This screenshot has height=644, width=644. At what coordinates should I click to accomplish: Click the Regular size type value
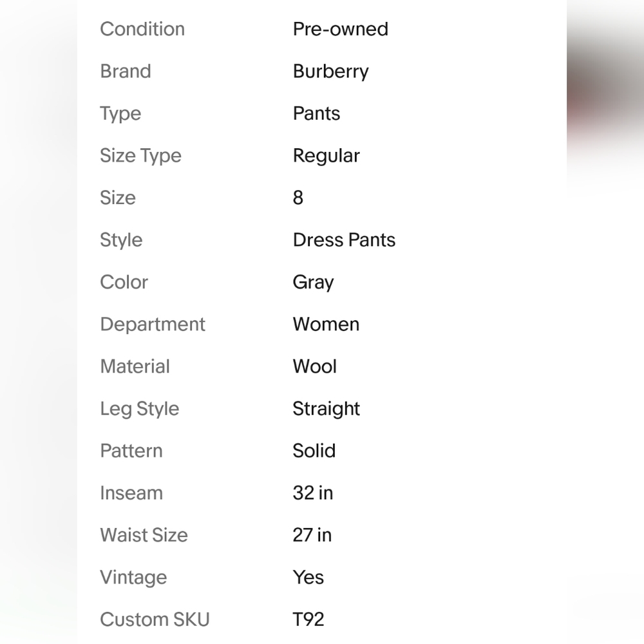tap(326, 156)
